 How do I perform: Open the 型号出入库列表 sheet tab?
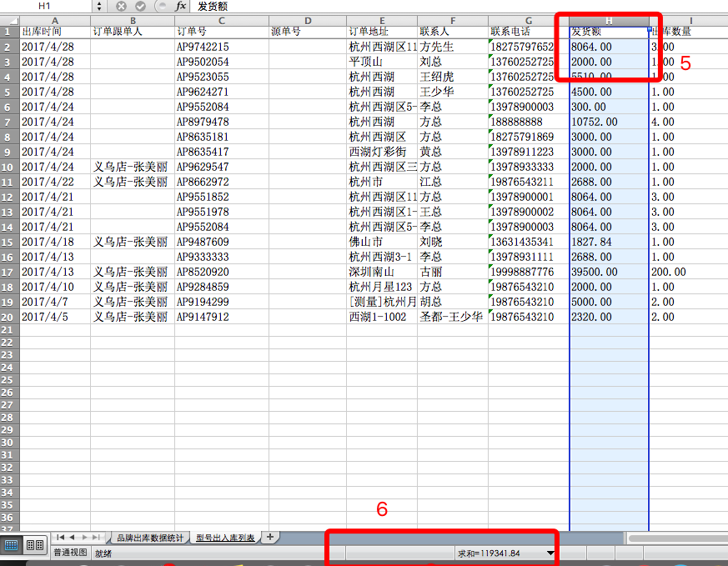pos(225,538)
